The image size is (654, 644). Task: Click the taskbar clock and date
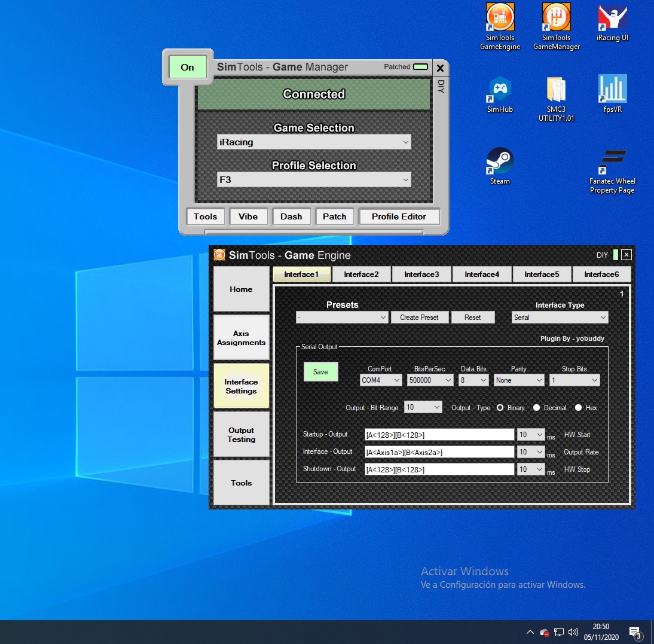coord(601,632)
